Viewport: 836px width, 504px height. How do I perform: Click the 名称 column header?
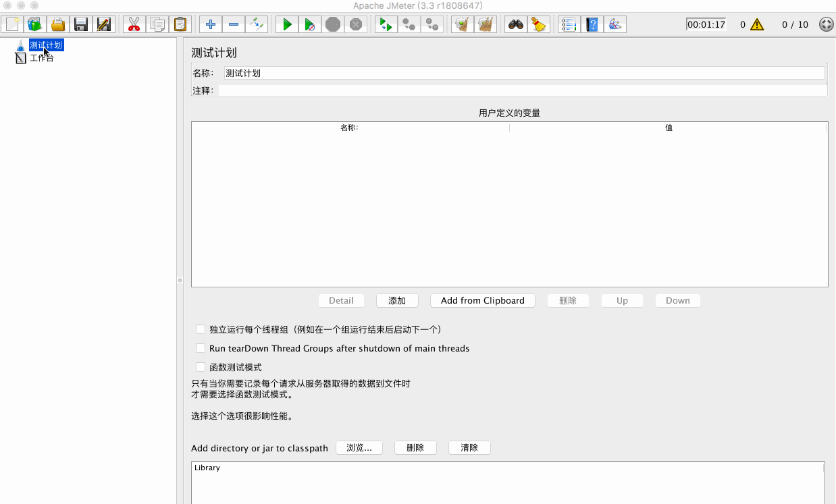tap(350, 128)
